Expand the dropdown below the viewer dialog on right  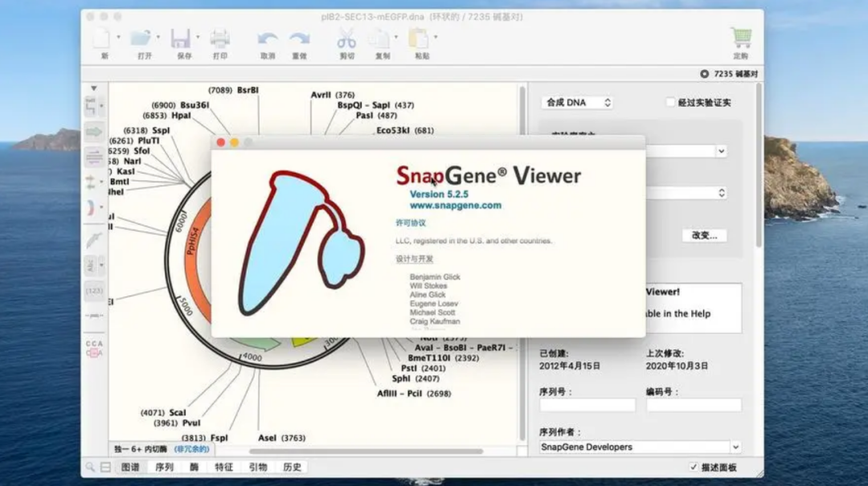tap(719, 151)
